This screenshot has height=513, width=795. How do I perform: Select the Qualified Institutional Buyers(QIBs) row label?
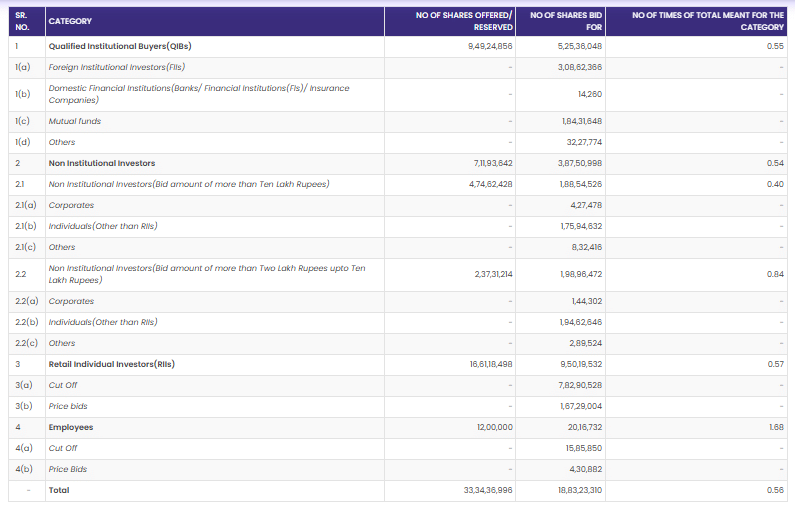[119, 46]
